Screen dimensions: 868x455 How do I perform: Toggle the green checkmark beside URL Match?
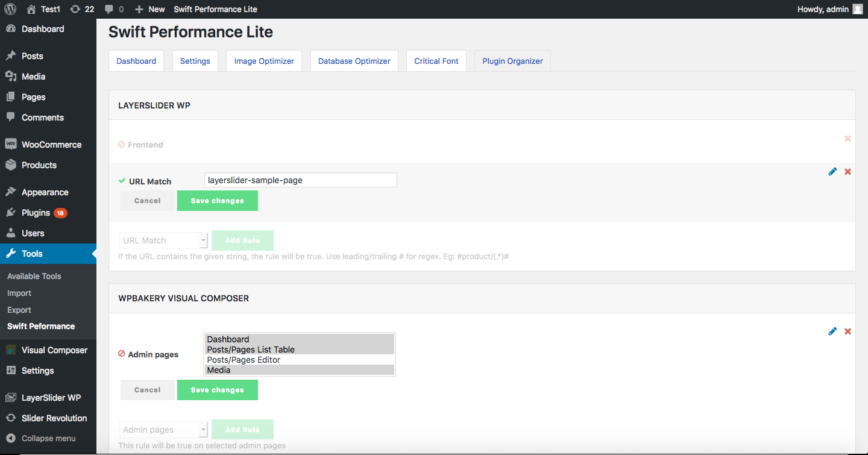pyautogui.click(x=122, y=181)
